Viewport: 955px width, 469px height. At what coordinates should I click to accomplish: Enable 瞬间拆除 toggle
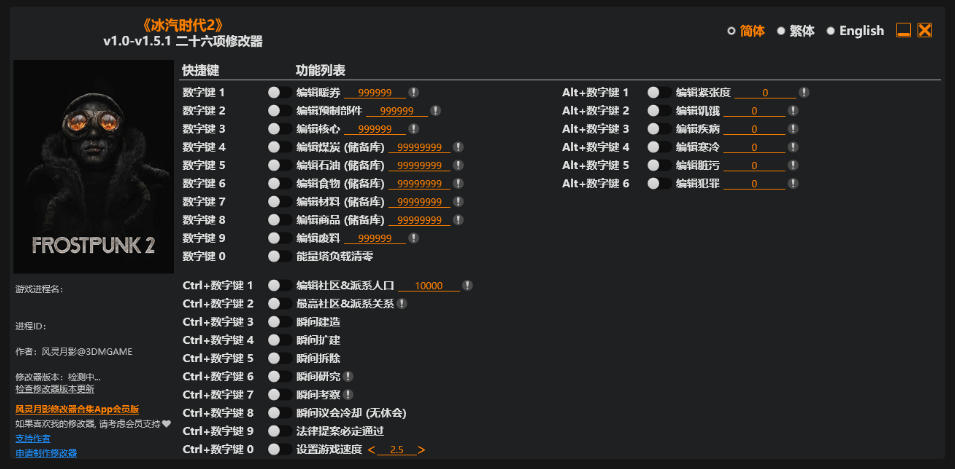280,358
